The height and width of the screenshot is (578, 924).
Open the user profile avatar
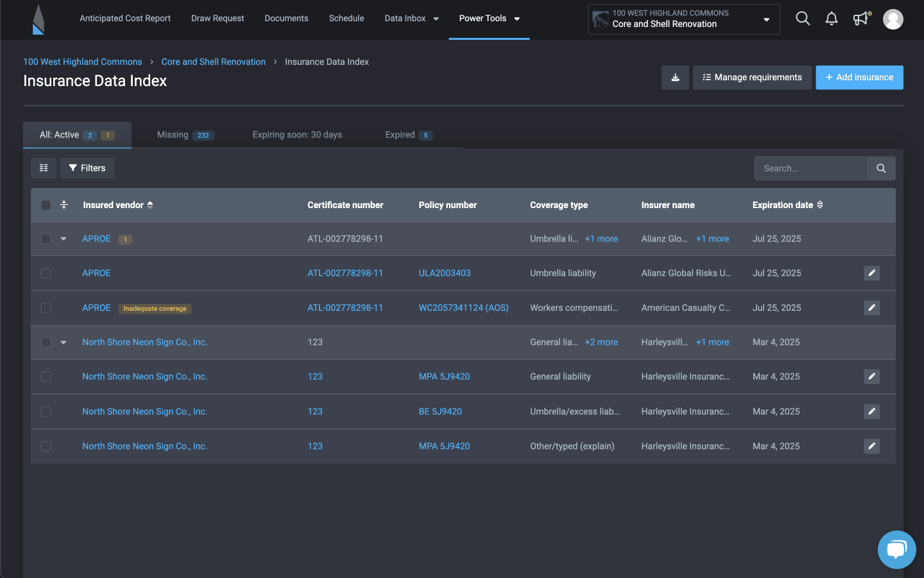[893, 19]
